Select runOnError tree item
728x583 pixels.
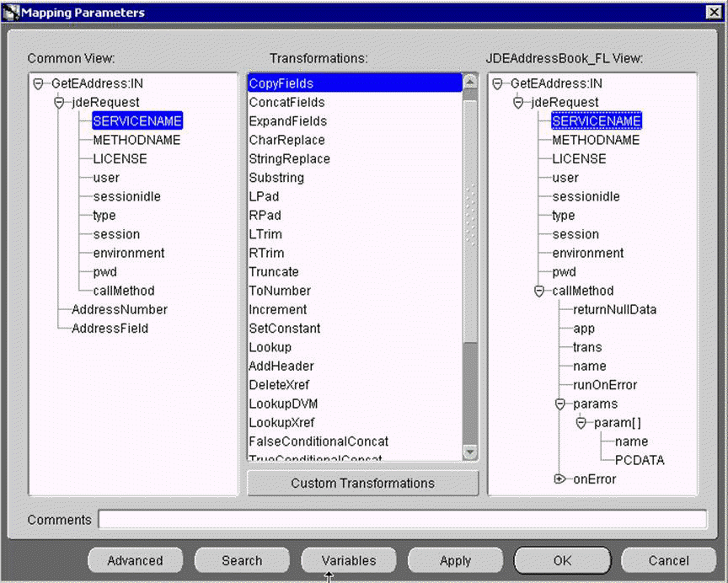(605, 385)
